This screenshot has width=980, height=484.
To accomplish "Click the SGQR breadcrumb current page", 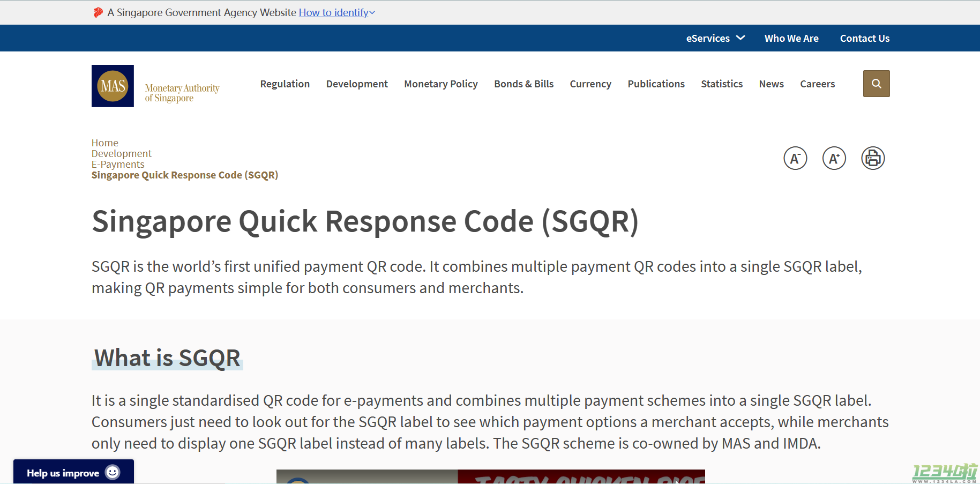I will pyautogui.click(x=185, y=175).
